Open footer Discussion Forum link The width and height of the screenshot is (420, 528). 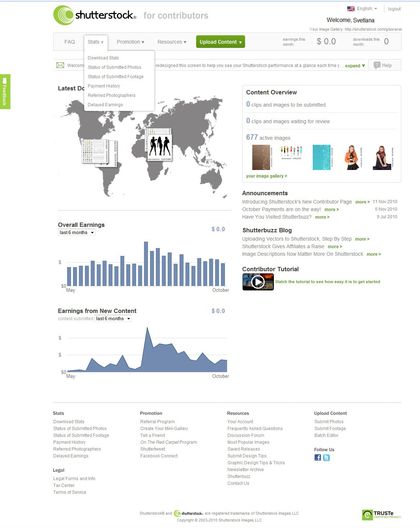245,435
